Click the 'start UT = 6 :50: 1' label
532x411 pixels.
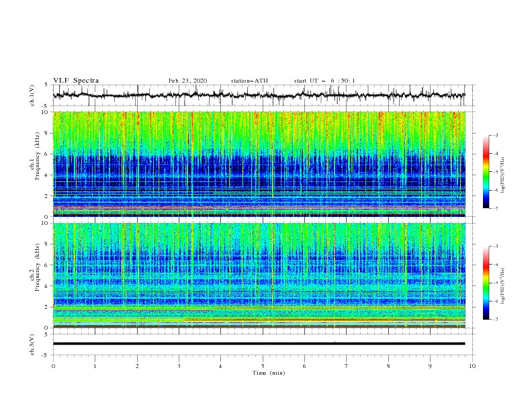coord(324,81)
